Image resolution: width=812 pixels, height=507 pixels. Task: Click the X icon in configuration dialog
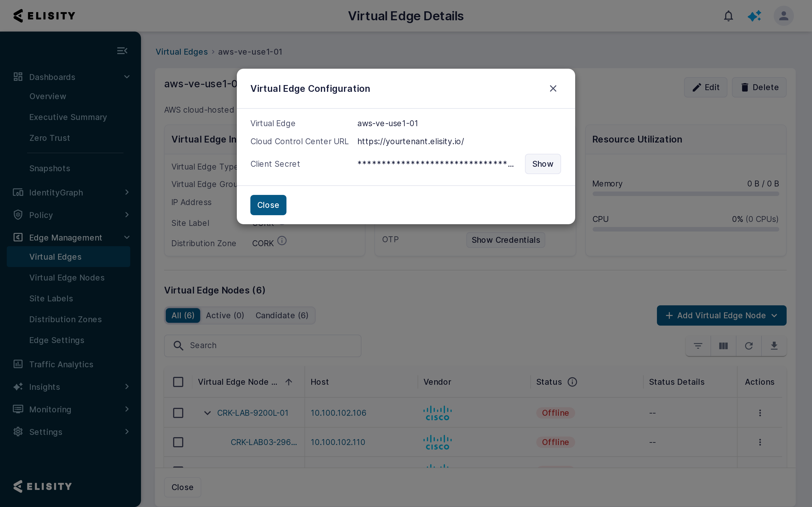point(553,88)
